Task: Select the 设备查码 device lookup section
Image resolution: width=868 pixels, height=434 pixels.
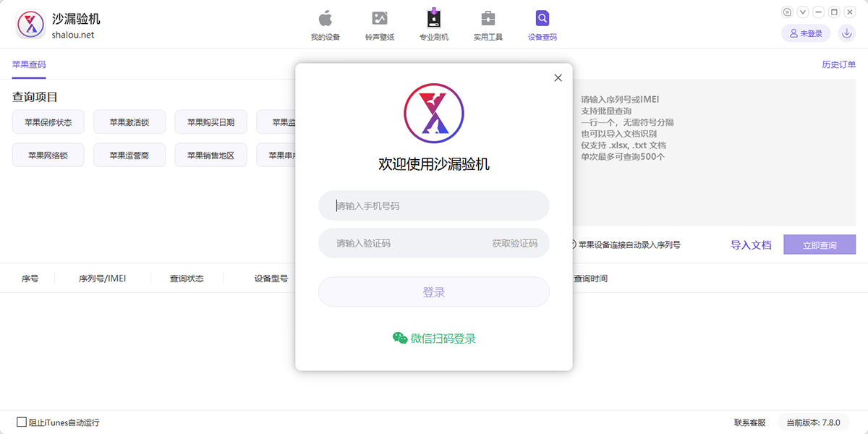Action: 542,25
